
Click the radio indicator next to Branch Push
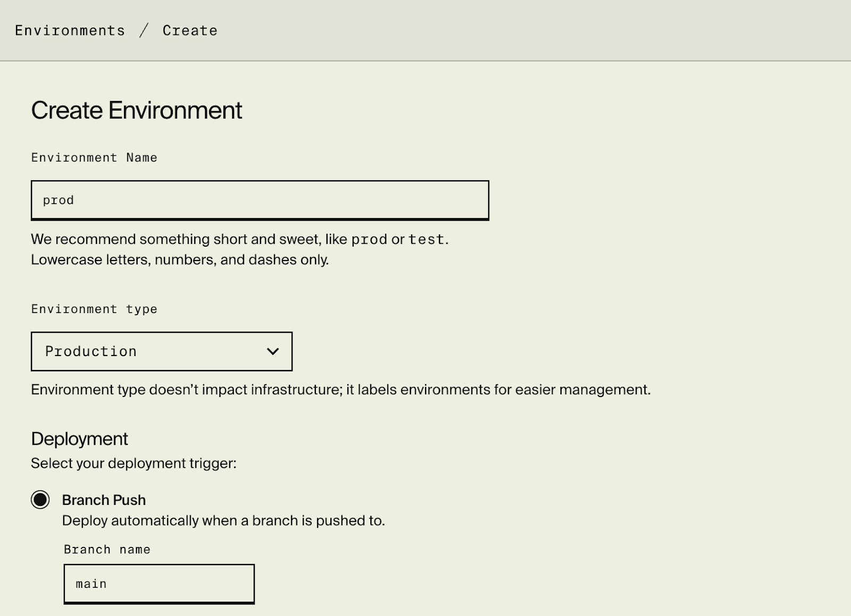[x=40, y=500]
